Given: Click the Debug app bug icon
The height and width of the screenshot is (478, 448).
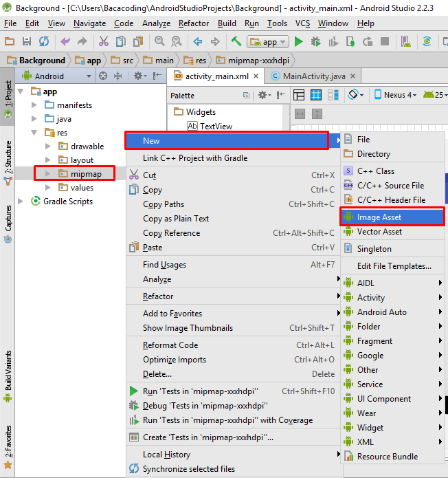Looking at the screenshot, I should point(315,41).
